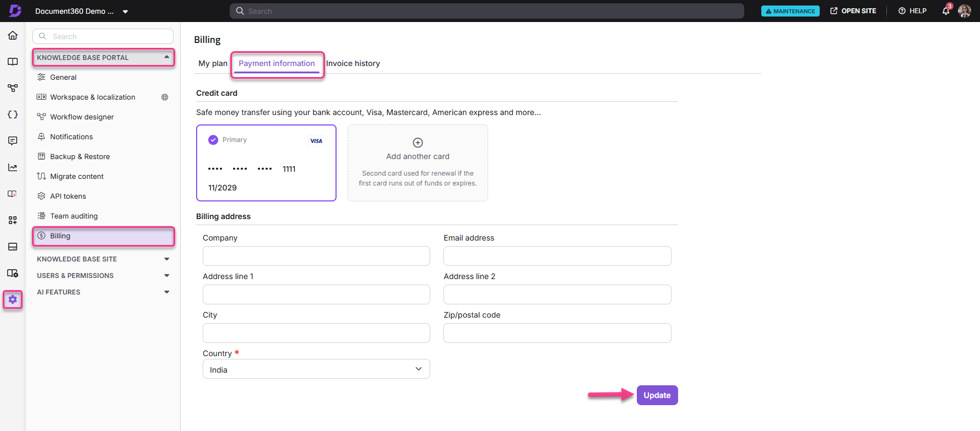Open the Drive storage icon
The image size is (980, 431).
(13, 247)
